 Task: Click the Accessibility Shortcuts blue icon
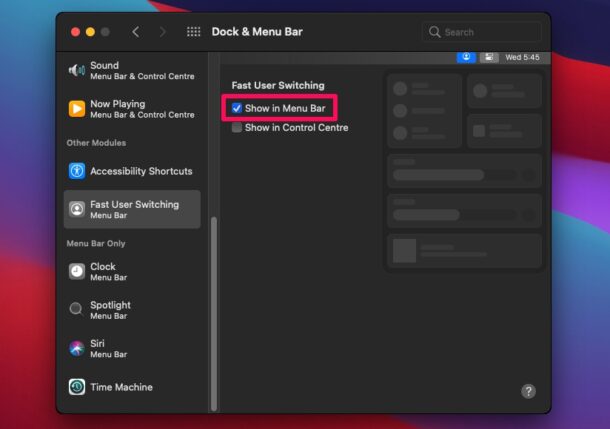77,171
